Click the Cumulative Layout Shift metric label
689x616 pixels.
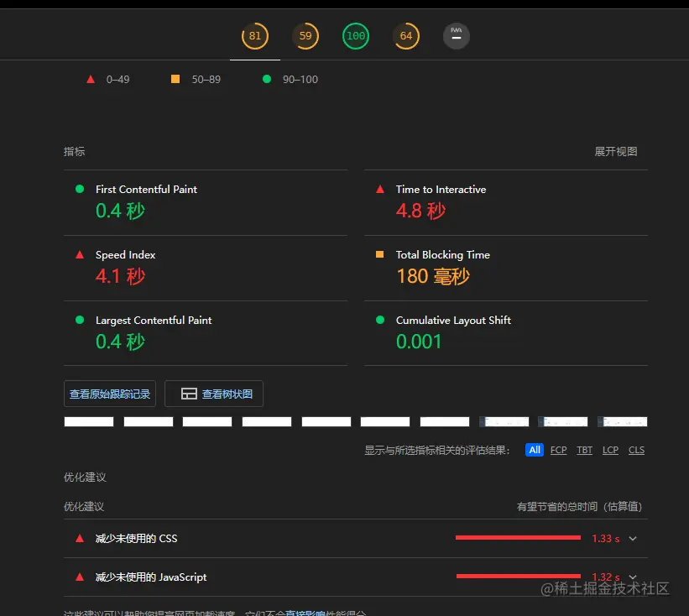[x=453, y=321]
